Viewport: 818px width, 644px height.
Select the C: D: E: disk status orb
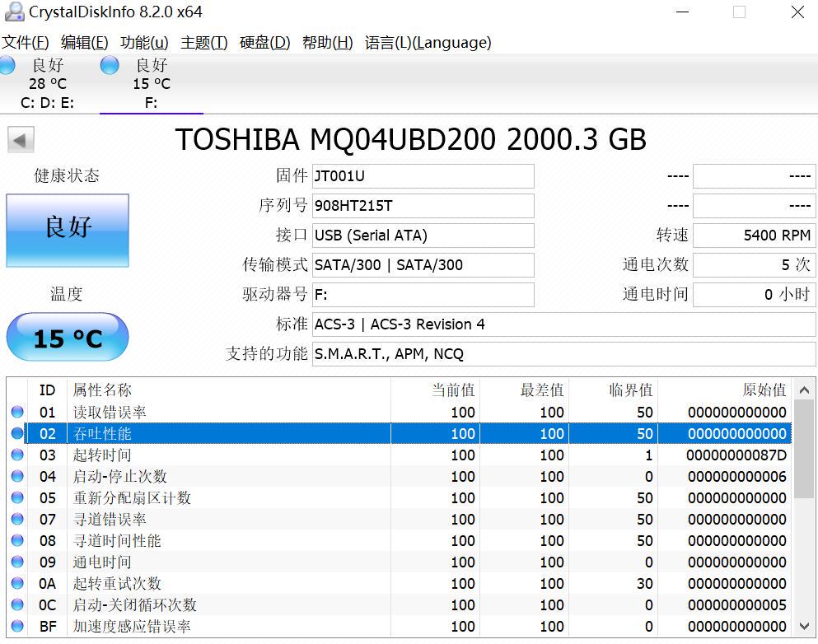pyautogui.click(x=7, y=66)
